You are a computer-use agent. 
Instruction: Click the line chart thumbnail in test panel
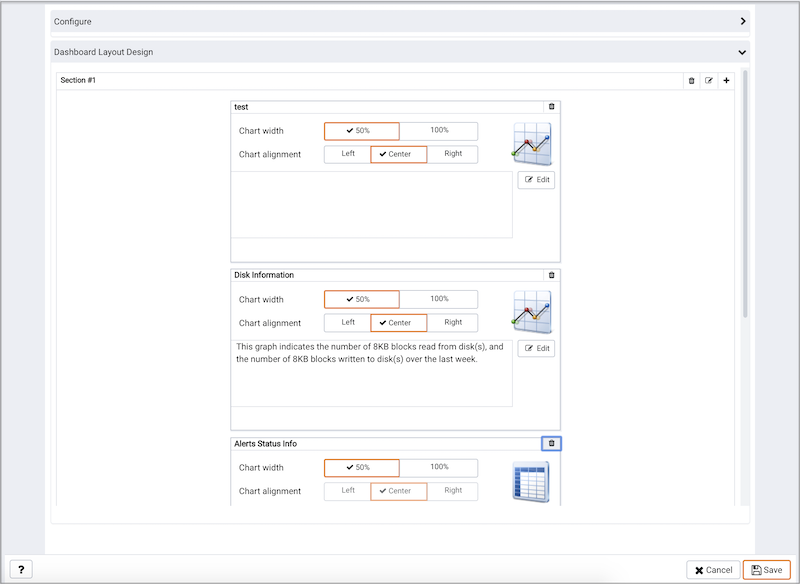click(532, 143)
